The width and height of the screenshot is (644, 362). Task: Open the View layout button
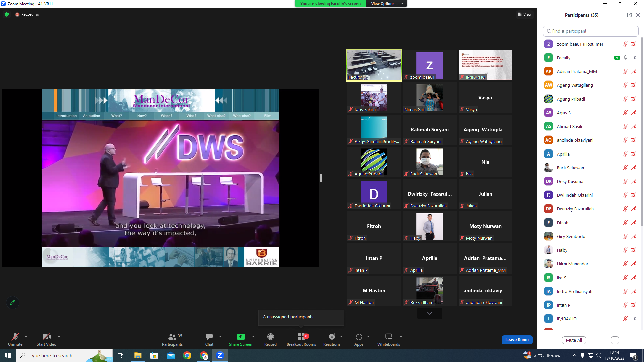click(525, 14)
